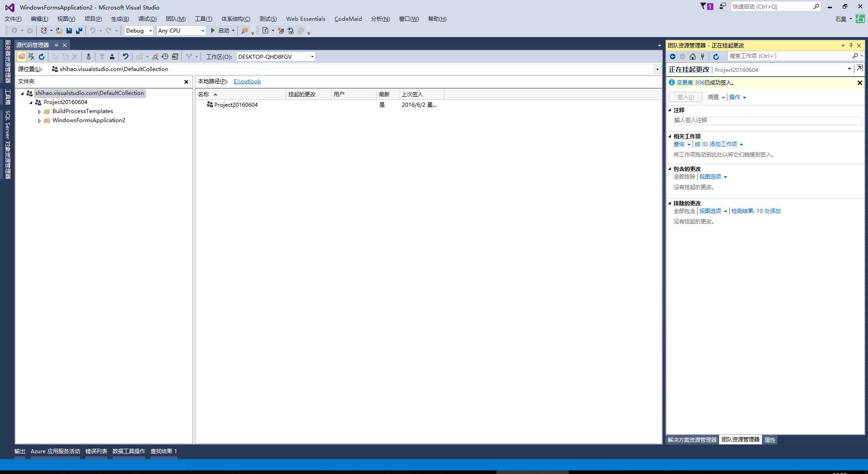This screenshot has height=474, width=868.
Task: Collapse the Related Work Items section
Action: (x=670, y=136)
